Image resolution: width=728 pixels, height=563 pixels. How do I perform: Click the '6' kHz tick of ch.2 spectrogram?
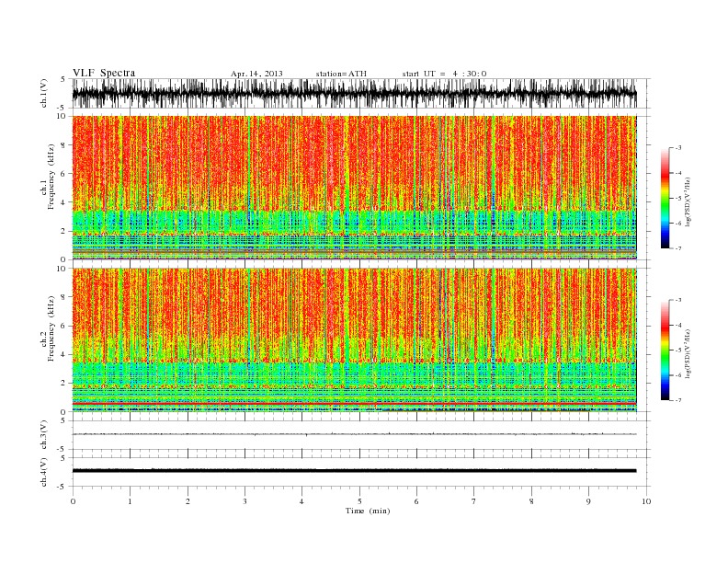click(64, 326)
